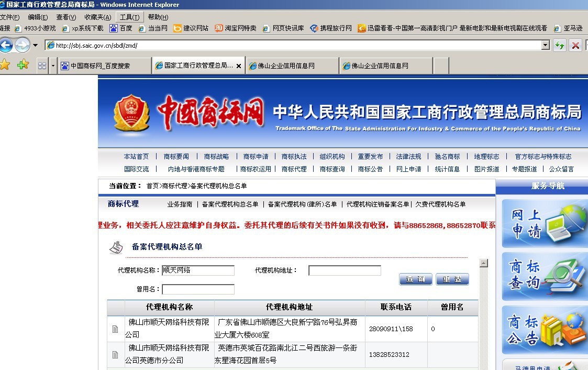The height and width of the screenshot is (370, 588).
Task: Click the Refresh page icon
Action: (x=560, y=46)
